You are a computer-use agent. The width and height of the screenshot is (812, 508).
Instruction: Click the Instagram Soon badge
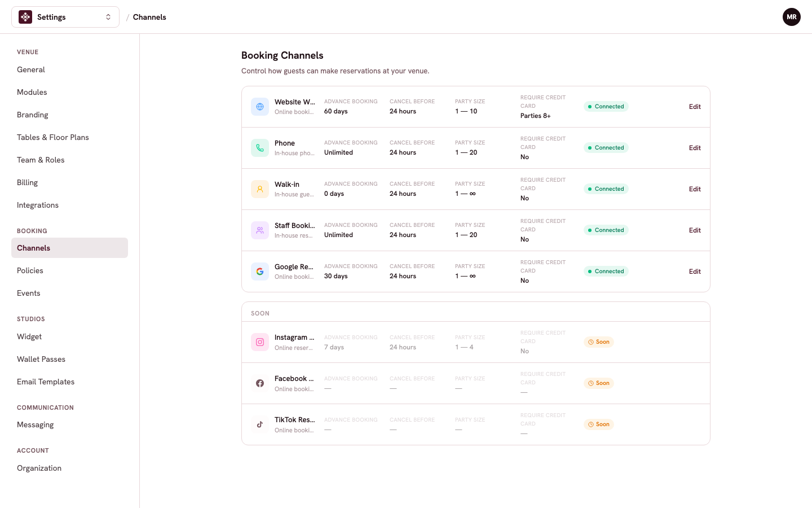[599, 342]
